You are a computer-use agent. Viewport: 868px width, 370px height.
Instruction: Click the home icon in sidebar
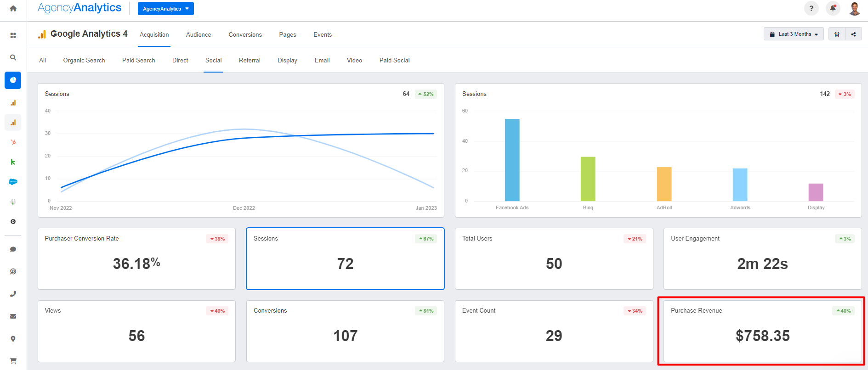(13, 9)
